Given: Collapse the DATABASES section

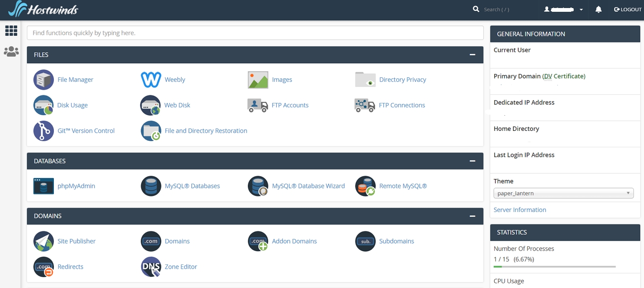Looking at the screenshot, I should [472, 161].
